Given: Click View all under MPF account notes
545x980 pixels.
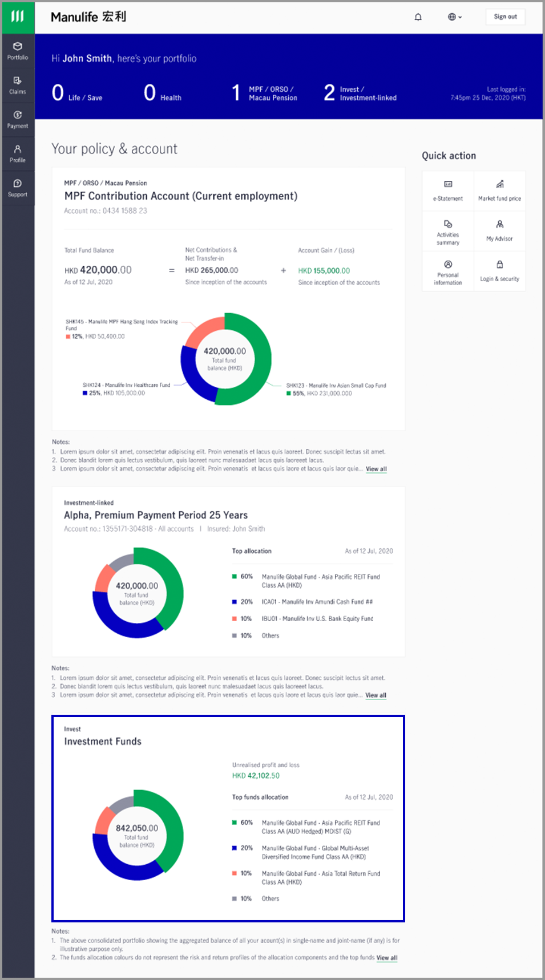Looking at the screenshot, I should tap(376, 469).
